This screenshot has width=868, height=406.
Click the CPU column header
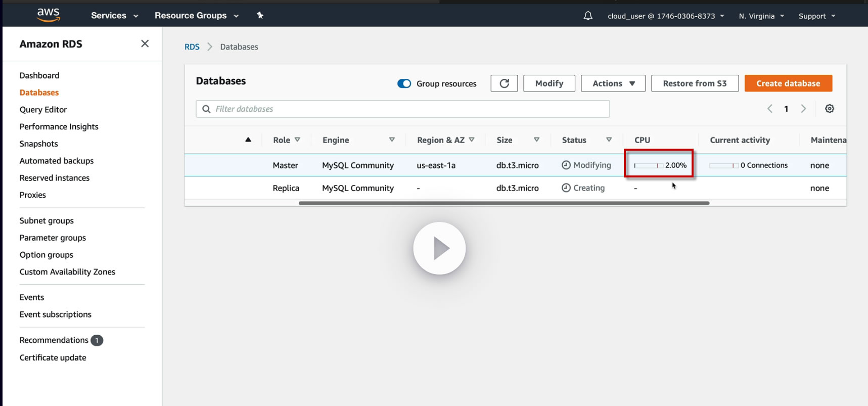click(643, 140)
